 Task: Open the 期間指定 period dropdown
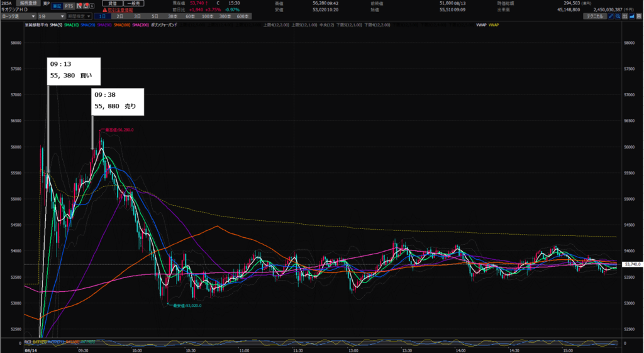pos(79,16)
